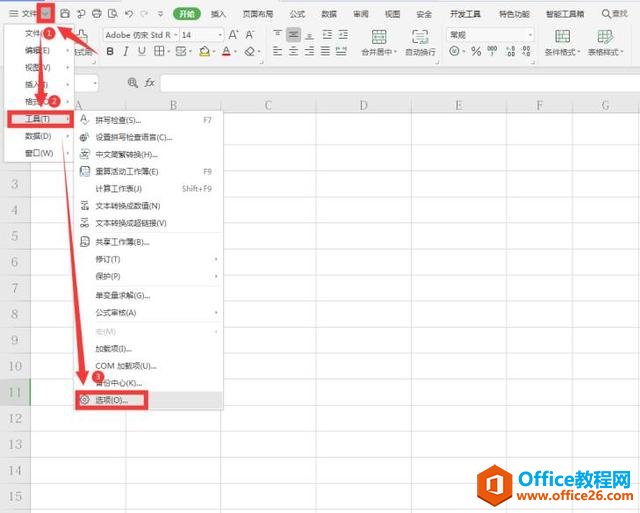
Task: Align text right in cell
Action: pyautogui.click(x=309, y=51)
